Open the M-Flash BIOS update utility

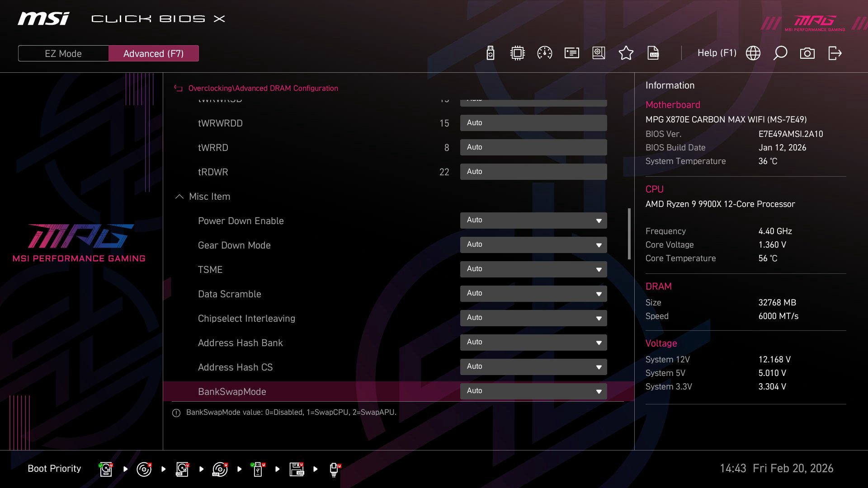[x=490, y=53]
